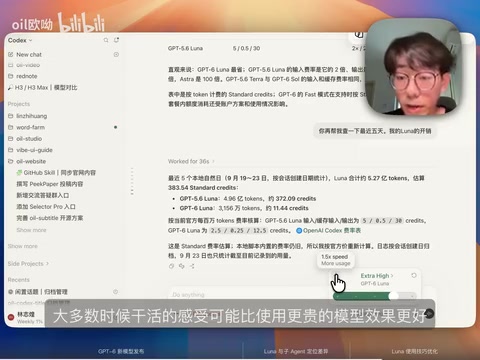The height and width of the screenshot is (360, 480).
Task: Expand the Worked for 36s details
Action: [191, 161]
